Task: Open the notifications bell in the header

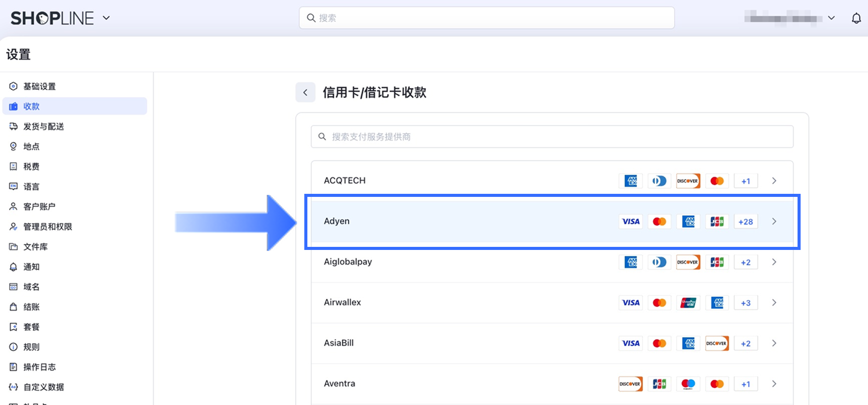Action: (x=856, y=18)
